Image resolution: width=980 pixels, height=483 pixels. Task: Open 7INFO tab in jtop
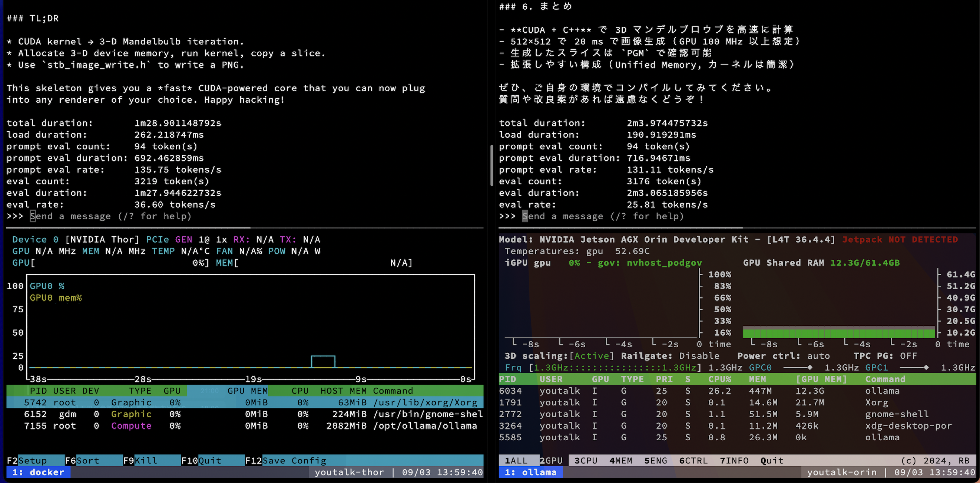[x=734, y=460]
